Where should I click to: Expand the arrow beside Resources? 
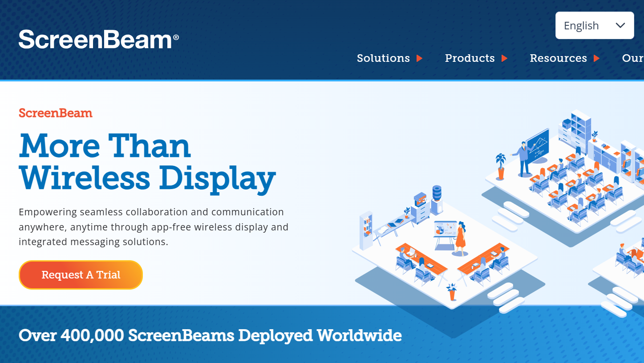coord(597,58)
